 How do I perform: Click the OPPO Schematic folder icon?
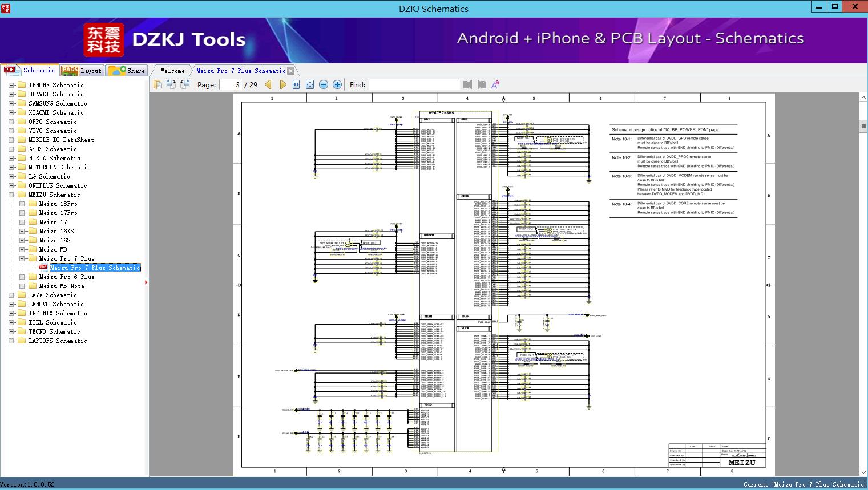tap(22, 122)
